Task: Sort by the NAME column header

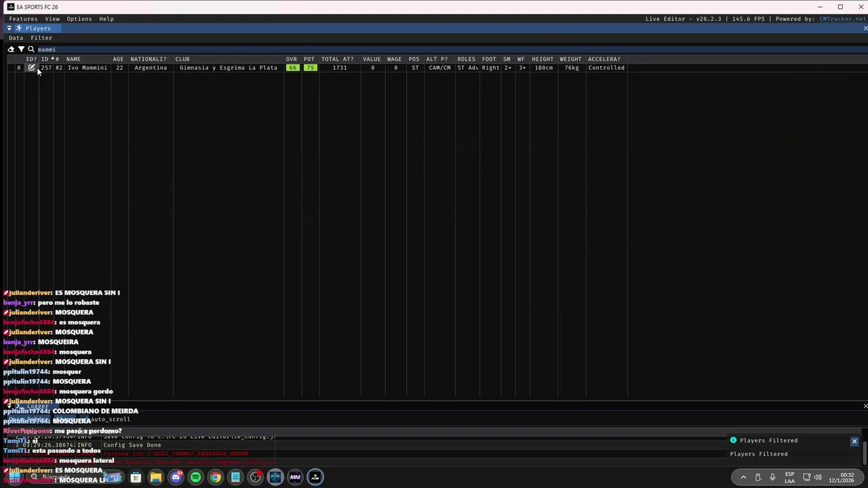Action: point(73,59)
